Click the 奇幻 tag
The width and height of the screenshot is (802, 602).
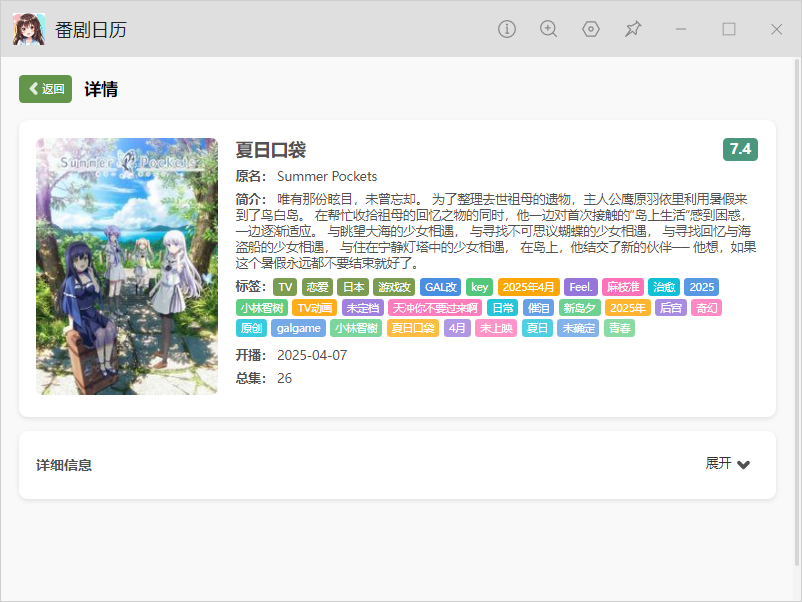coord(706,308)
